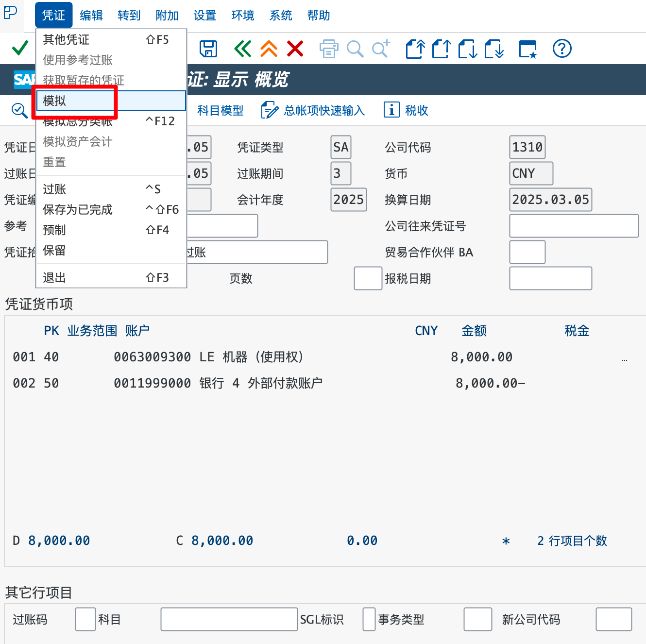This screenshot has width=646, height=644.
Task: Select 模拟 from the 凭证 menu
Action: pyautogui.click(x=54, y=101)
